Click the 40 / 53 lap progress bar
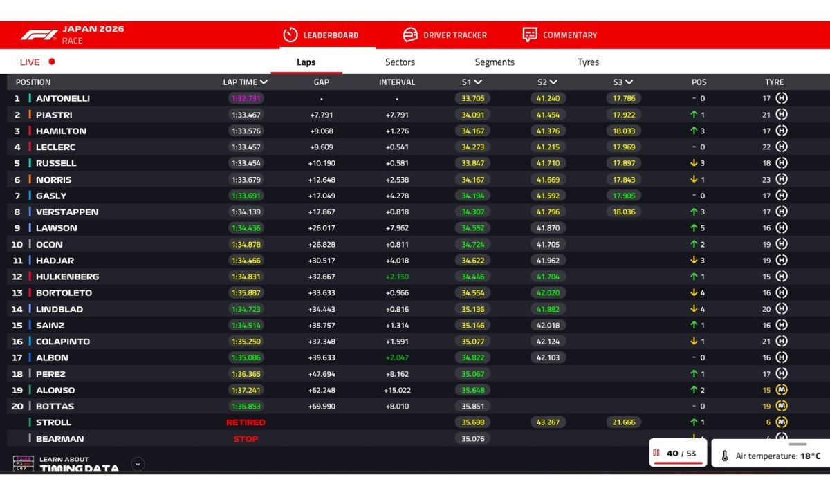 (x=677, y=461)
